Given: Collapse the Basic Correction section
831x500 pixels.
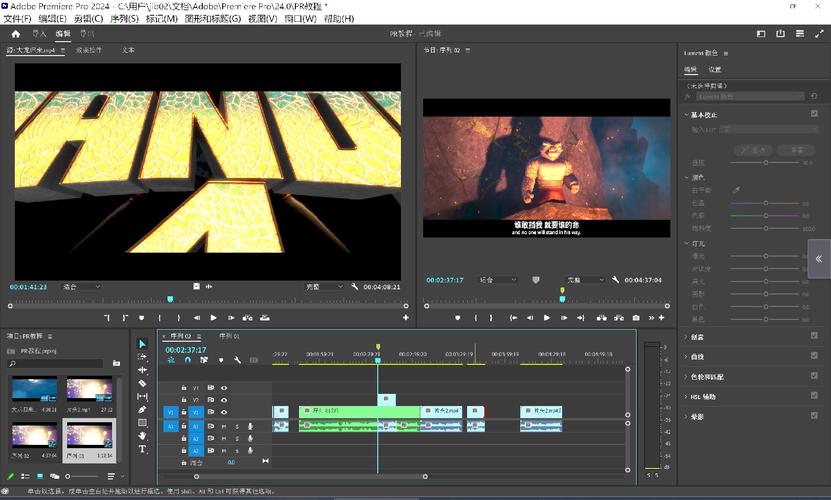Looking at the screenshot, I should 686,115.
